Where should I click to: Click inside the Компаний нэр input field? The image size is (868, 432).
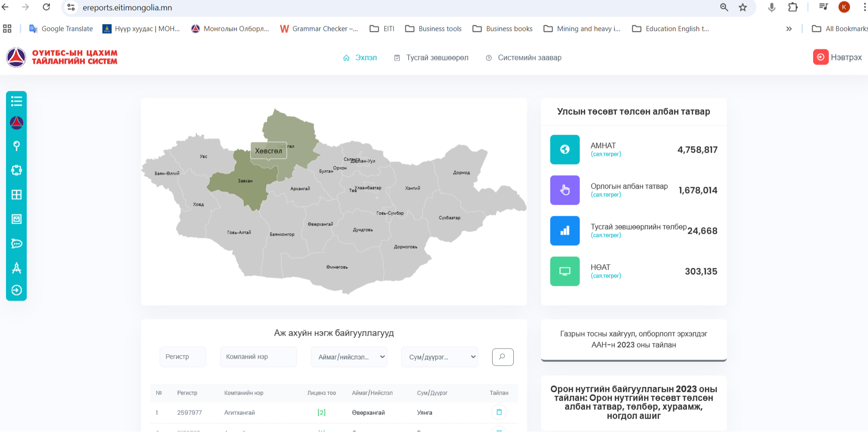pyautogui.click(x=258, y=356)
